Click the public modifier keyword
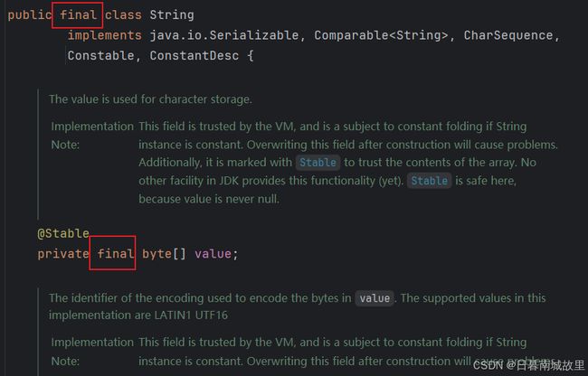This screenshot has width=588, height=376. click(x=30, y=15)
